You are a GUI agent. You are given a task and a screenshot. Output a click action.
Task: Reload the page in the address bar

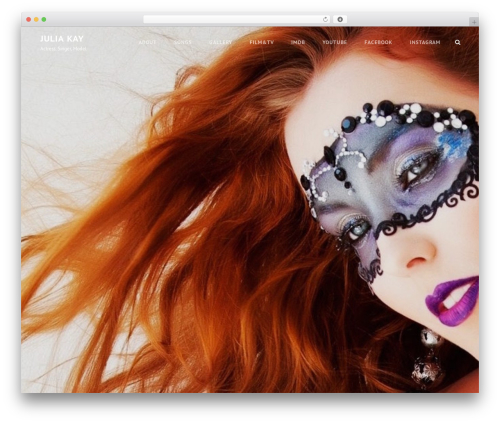(325, 19)
